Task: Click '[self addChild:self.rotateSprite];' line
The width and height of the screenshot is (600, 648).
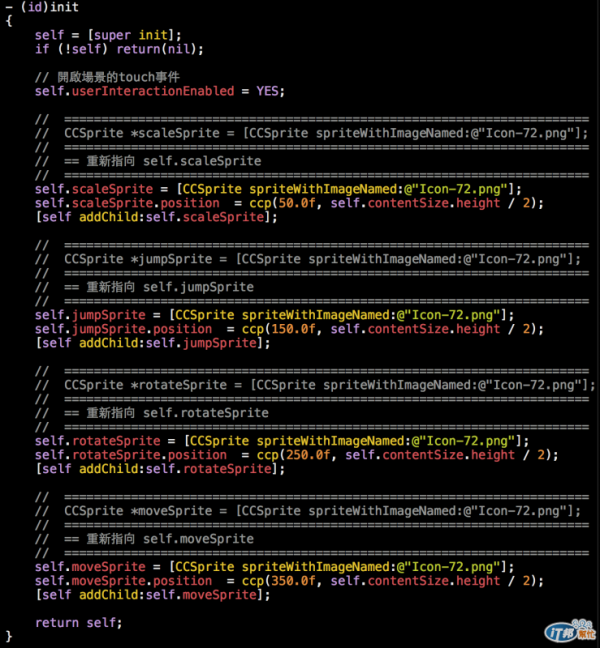Action: coord(160,469)
